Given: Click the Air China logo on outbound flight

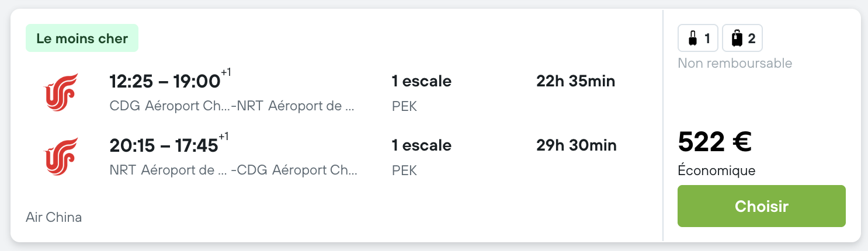Looking at the screenshot, I should click(x=61, y=92).
